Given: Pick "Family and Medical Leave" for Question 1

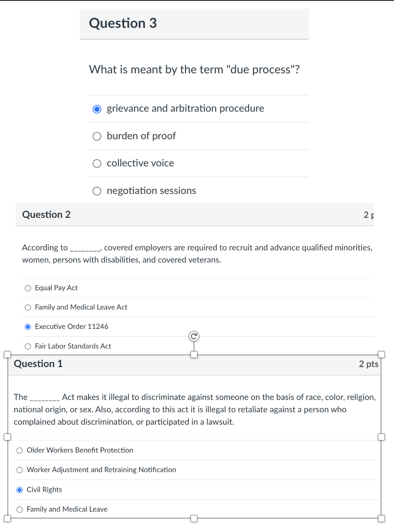Looking at the screenshot, I should [20, 509].
